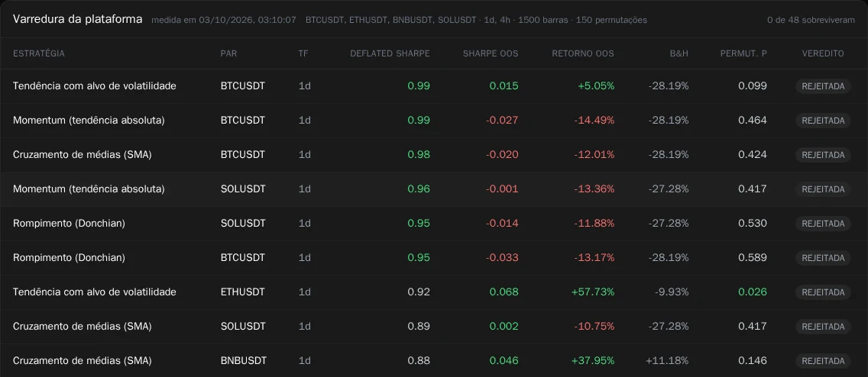Click the return value -14.49%
The image size is (868, 377).
595,120
